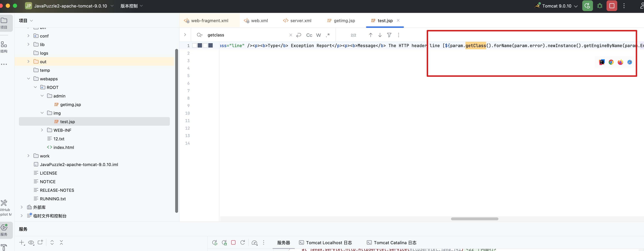Select index.html in project tree
Viewport: 644px width, 251px height.
pos(64,147)
